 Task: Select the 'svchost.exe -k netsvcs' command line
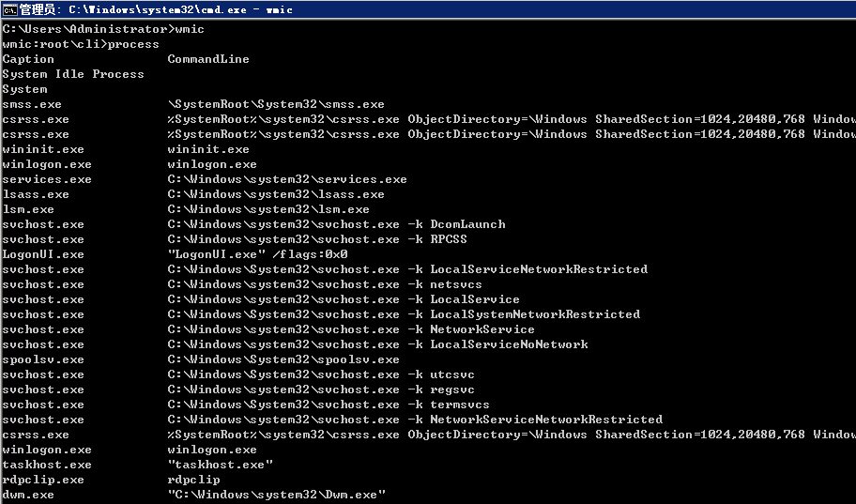(325, 284)
